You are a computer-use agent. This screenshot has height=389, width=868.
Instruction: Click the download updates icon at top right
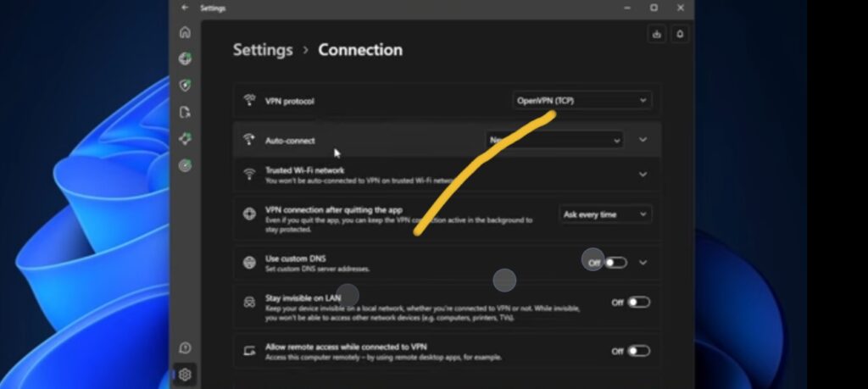657,34
